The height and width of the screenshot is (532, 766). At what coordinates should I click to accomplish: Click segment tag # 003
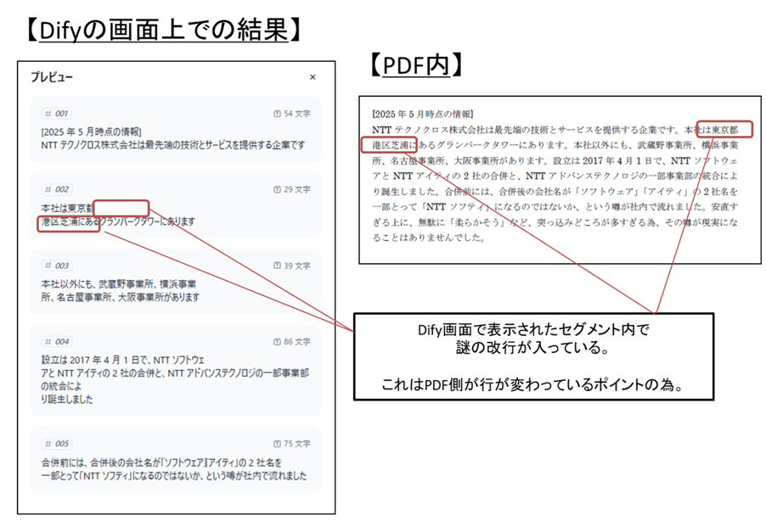click(57, 266)
